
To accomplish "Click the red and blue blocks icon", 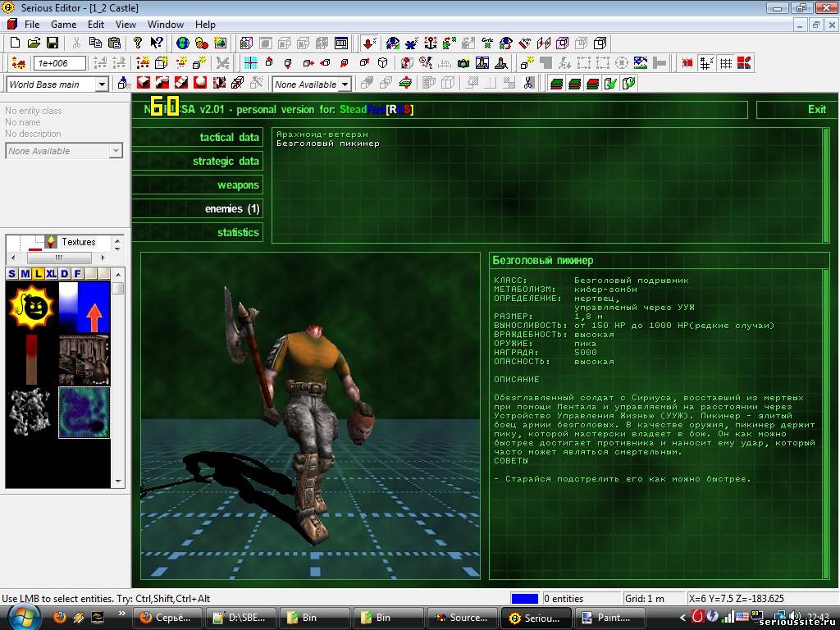I will pyautogui.click(x=743, y=63).
